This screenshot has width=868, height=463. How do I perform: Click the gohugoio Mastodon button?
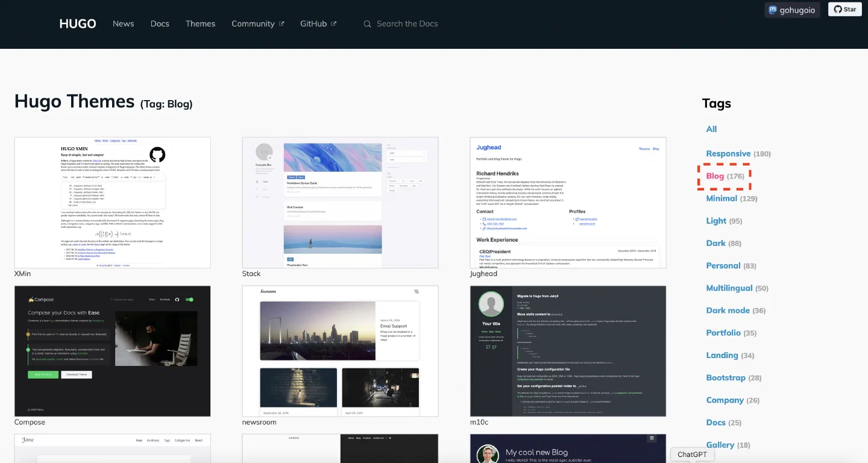pyautogui.click(x=793, y=10)
